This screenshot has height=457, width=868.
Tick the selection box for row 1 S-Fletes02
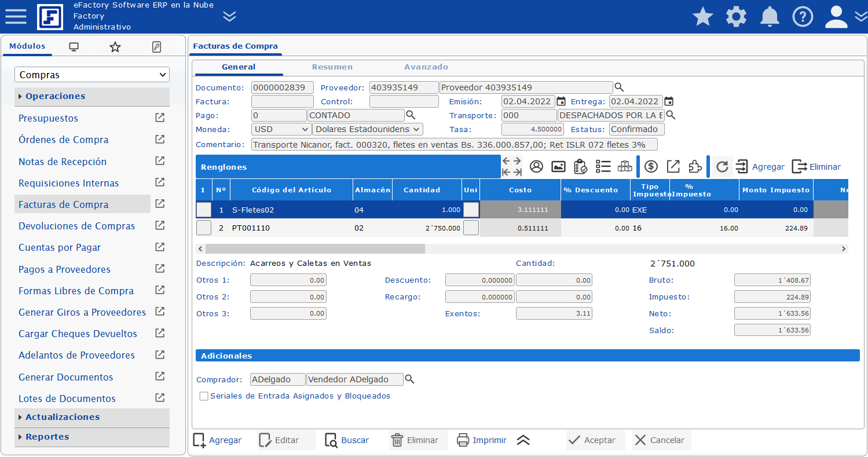(204, 210)
